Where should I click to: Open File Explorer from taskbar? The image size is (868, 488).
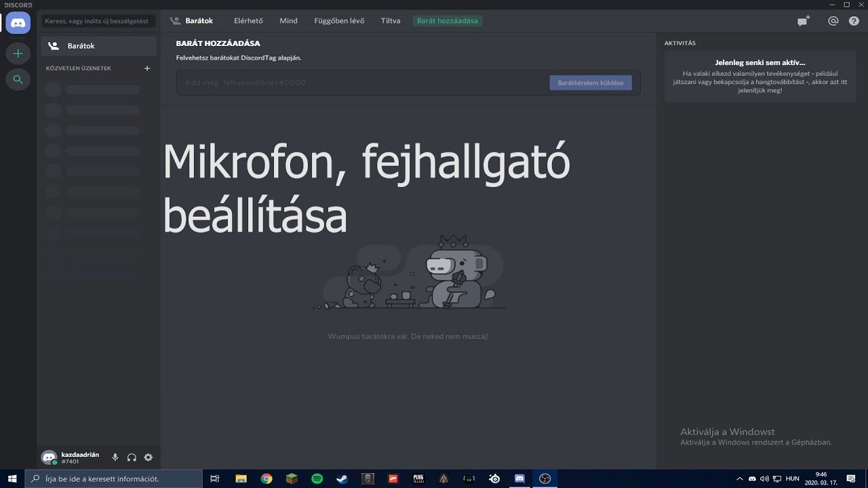(x=241, y=479)
